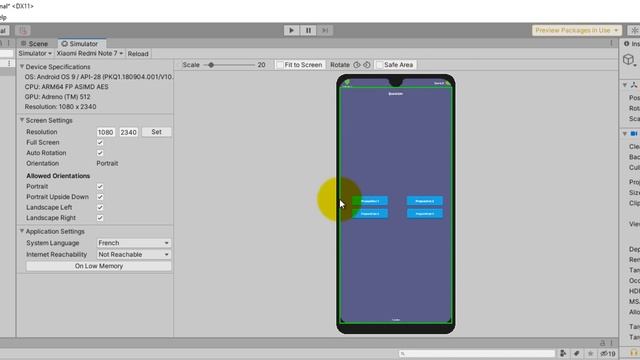Toggle the Full Screen checkbox

[x=100, y=142]
